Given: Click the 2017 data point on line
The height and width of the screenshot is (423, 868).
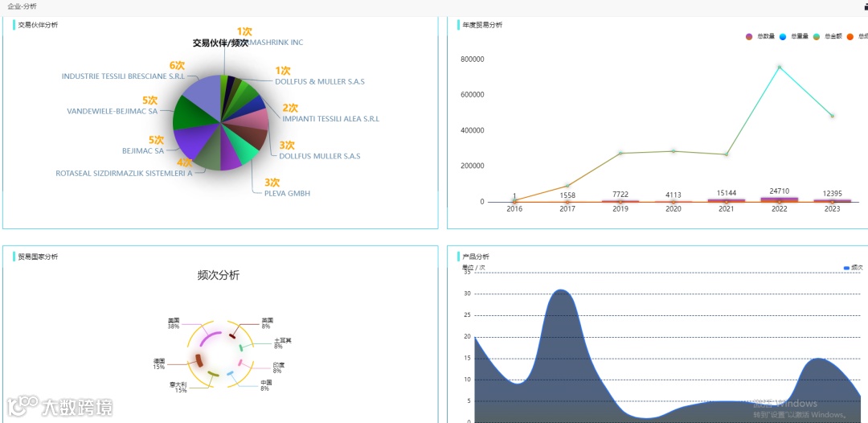Looking at the screenshot, I should coord(567,186).
